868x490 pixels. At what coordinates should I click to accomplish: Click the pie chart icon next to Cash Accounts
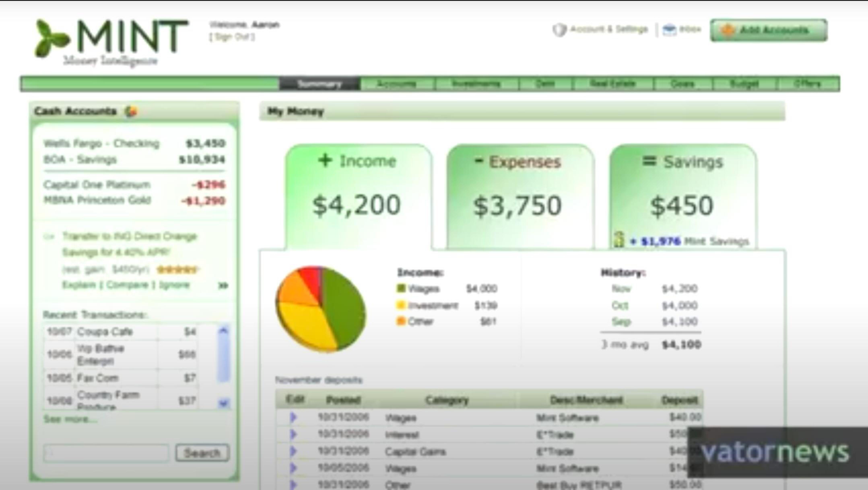coord(131,111)
